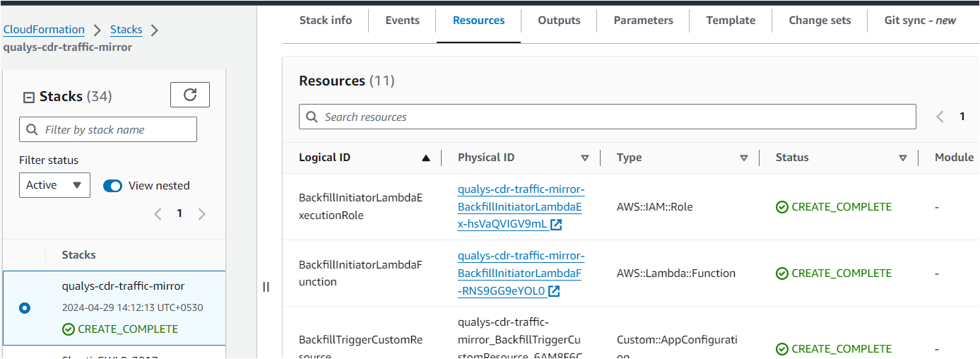Click the Status column header
Image resolution: width=980 pixels, height=359 pixels.
pyautogui.click(x=792, y=158)
